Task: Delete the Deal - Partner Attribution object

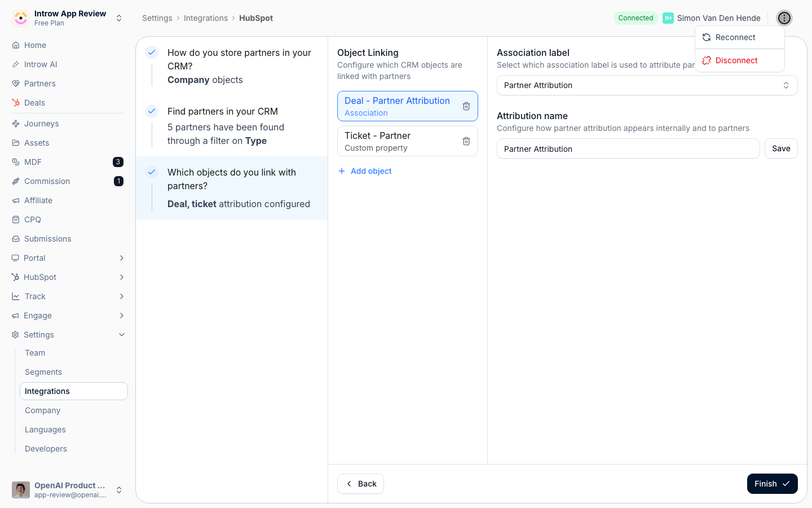Action: (466, 106)
